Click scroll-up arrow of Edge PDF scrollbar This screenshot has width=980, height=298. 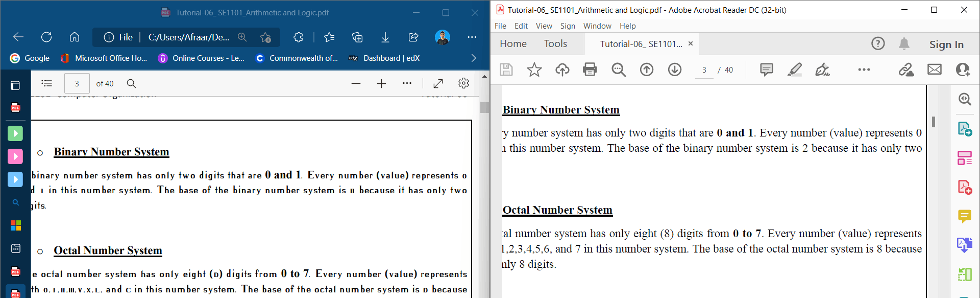(484, 76)
